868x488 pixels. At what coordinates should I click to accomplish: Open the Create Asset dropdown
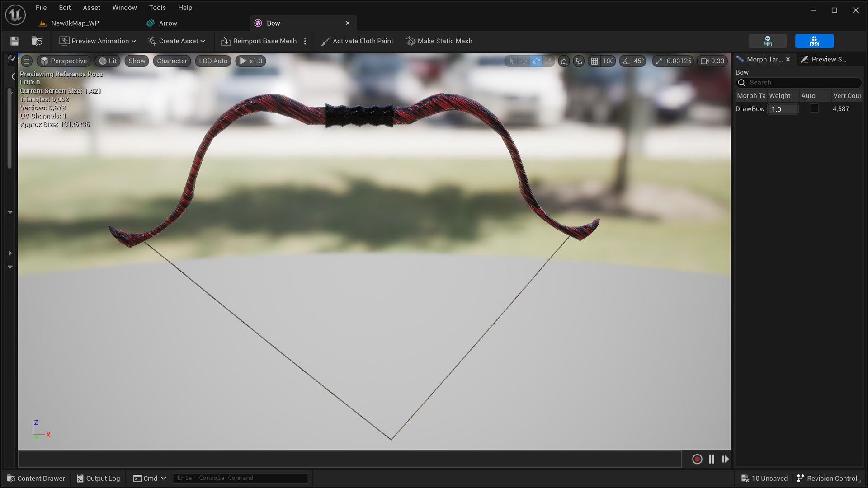coord(176,41)
